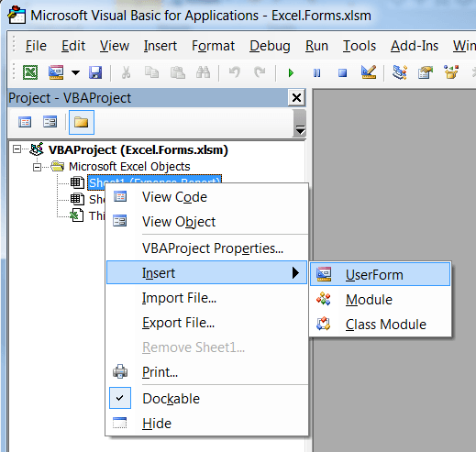The height and width of the screenshot is (452, 476).
Task: Click the Object Browser toolbar icon
Action: 451,72
